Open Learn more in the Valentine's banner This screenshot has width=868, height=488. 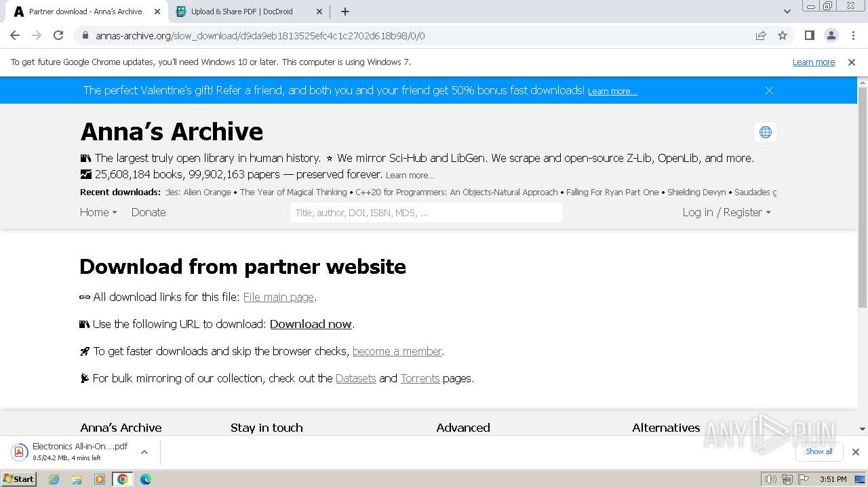click(x=612, y=91)
